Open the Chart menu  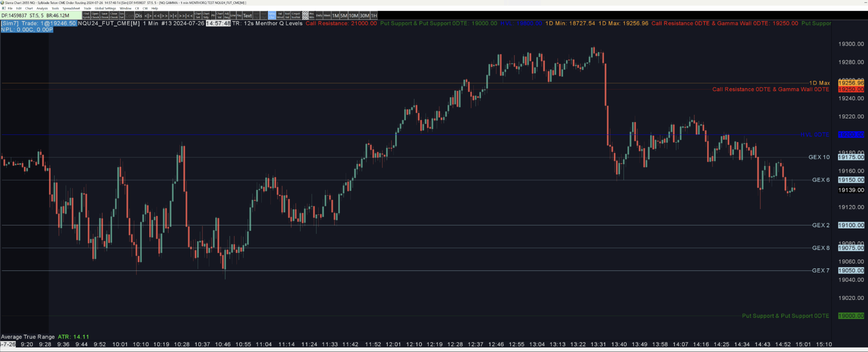29,8
